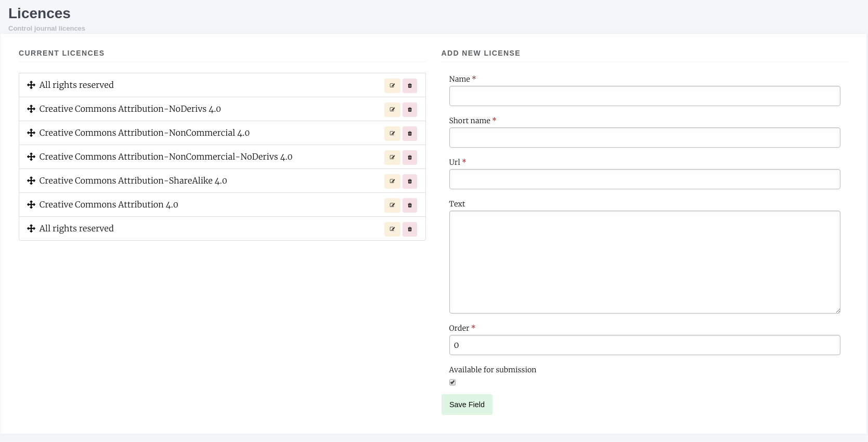Edit the Creative Commons Attribution-NonCommercial 4.0 licence
This screenshot has width=868, height=442.
click(392, 134)
